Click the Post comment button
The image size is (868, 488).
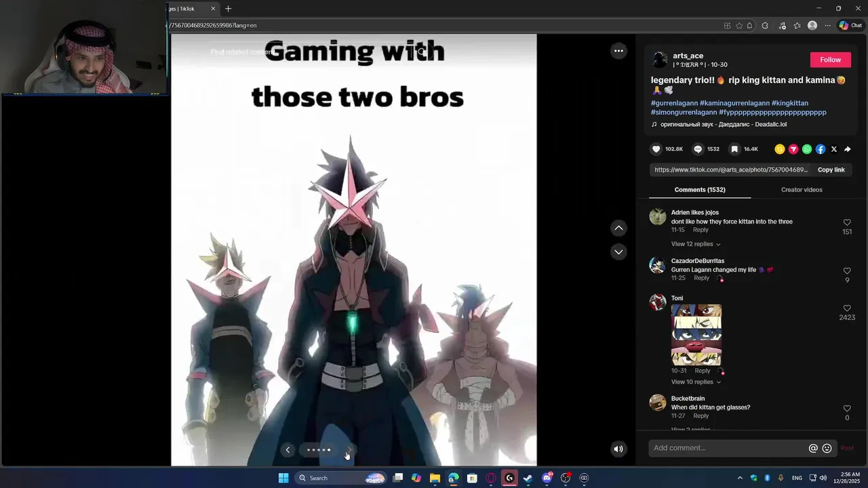click(847, 448)
